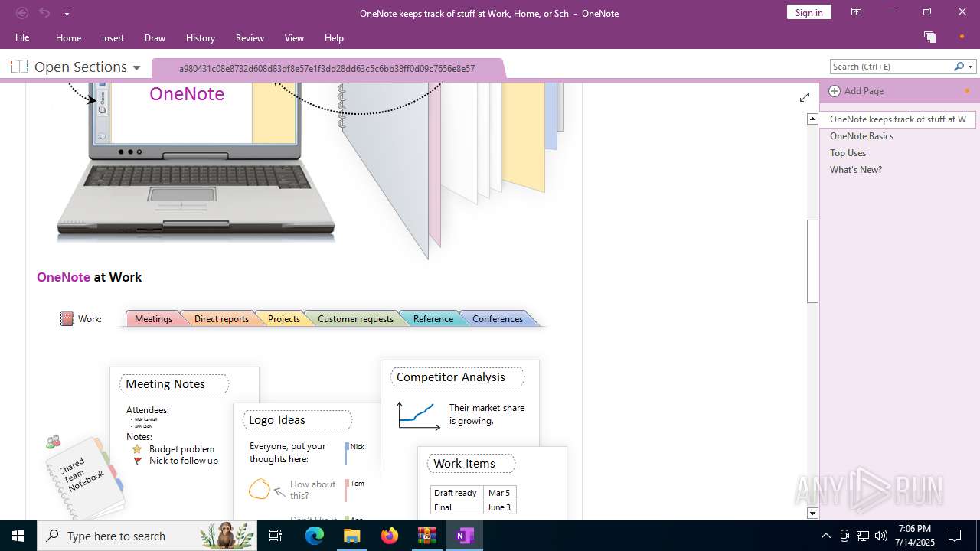Click the Direct reports tab in the illustration
The height and width of the screenshot is (551, 980).
(x=221, y=319)
